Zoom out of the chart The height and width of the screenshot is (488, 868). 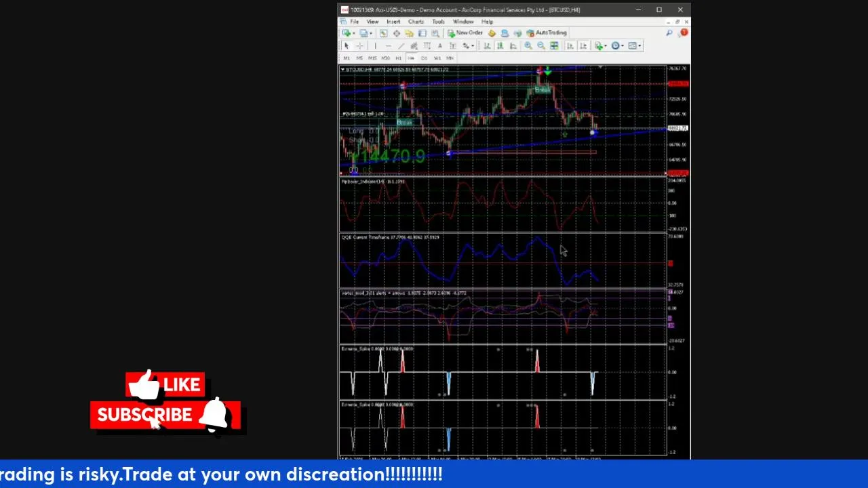click(x=541, y=45)
